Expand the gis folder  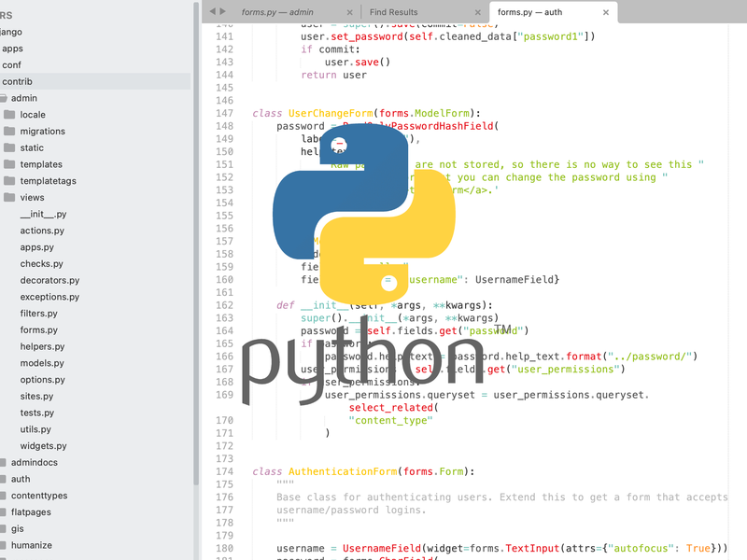click(x=4, y=528)
